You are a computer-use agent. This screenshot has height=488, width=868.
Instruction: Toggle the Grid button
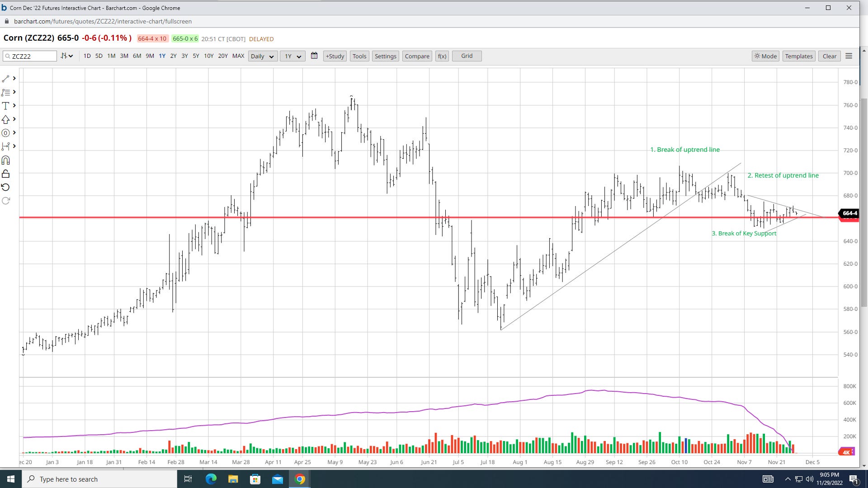(467, 56)
